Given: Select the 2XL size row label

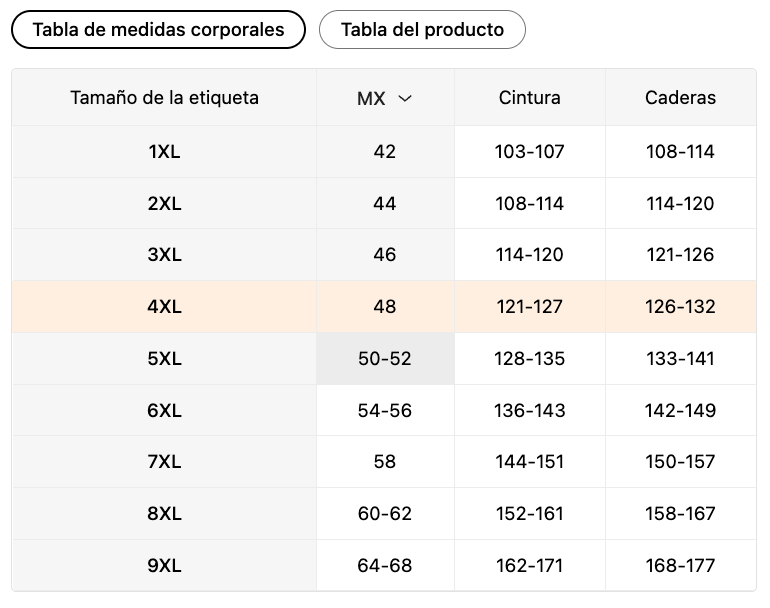Looking at the screenshot, I should (164, 204).
